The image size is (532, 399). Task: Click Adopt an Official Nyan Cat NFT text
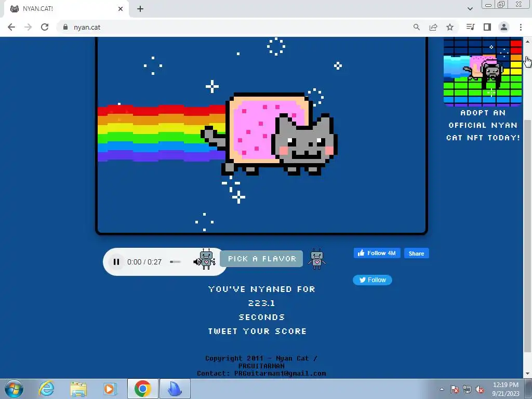[483, 125]
